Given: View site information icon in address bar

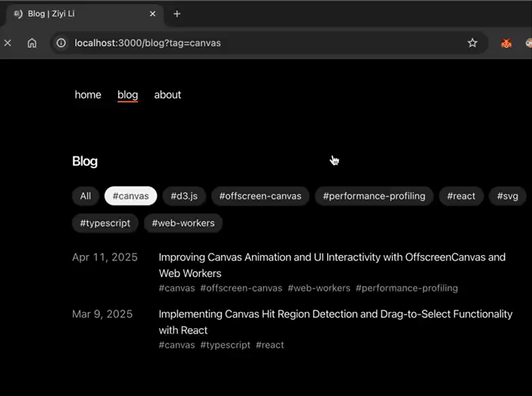Looking at the screenshot, I should tap(61, 43).
